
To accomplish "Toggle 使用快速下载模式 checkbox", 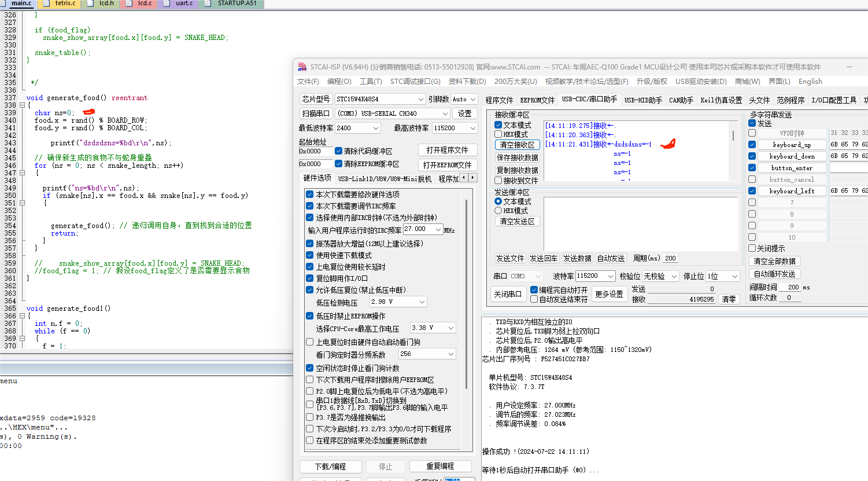I will [310, 255].
